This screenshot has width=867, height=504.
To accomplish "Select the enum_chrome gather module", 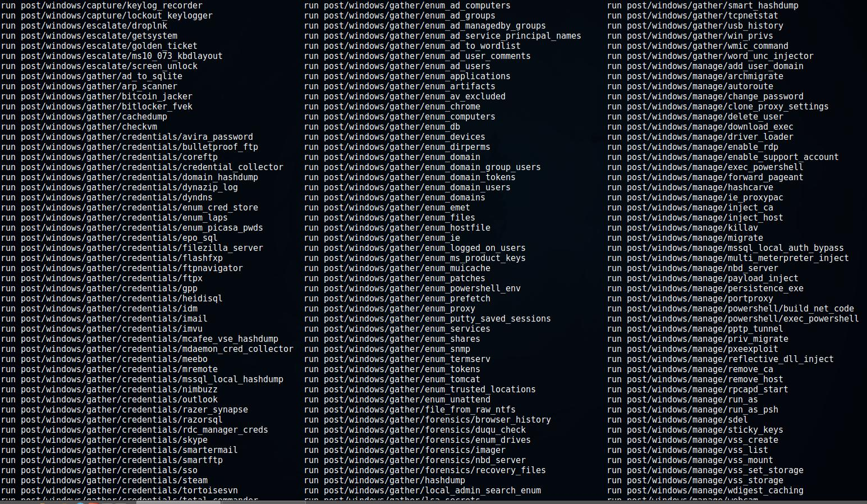I will click(x=392, y=107).
